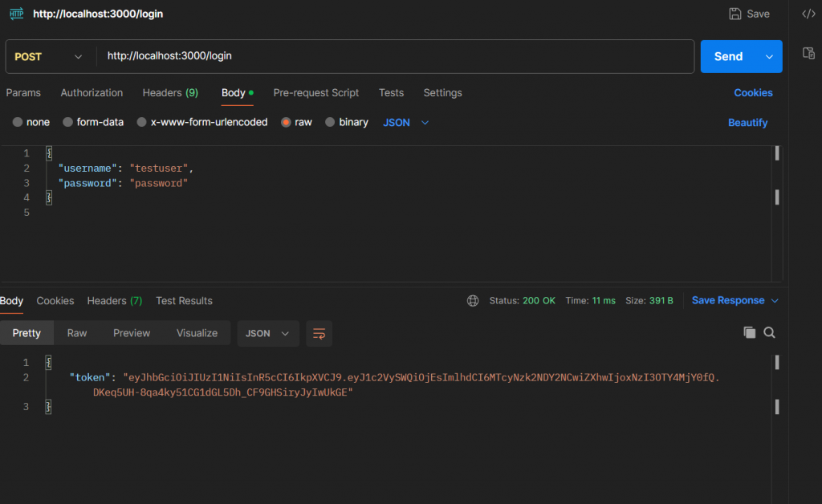Click the HTTP request icon in title
Viewport: 822px width, 504px height.
click(16, 14)
